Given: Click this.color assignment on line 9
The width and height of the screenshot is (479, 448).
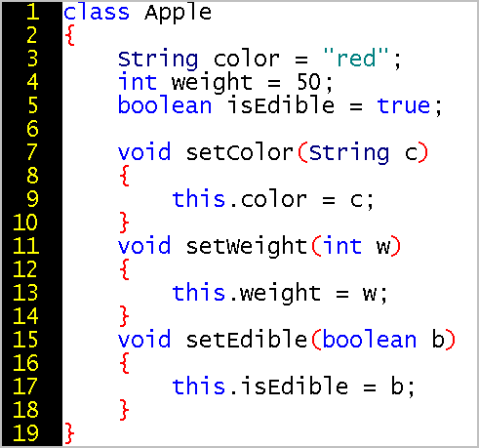Looking at the screenshot, I should [x=273, y=199].
